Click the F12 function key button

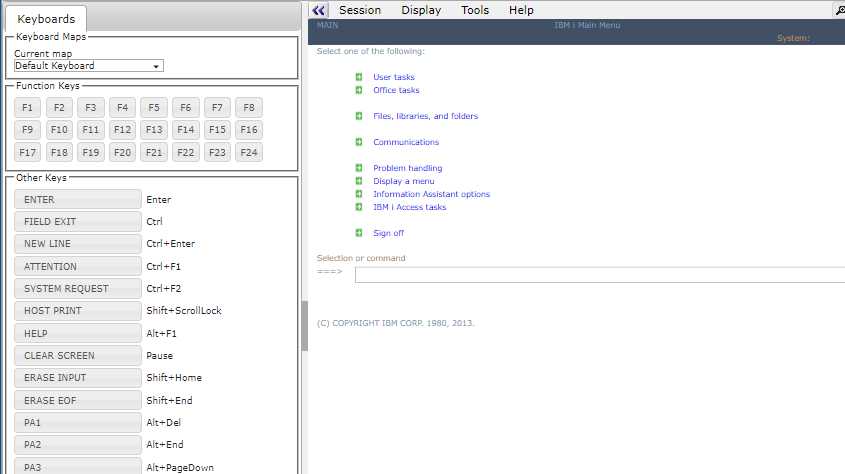122,130
